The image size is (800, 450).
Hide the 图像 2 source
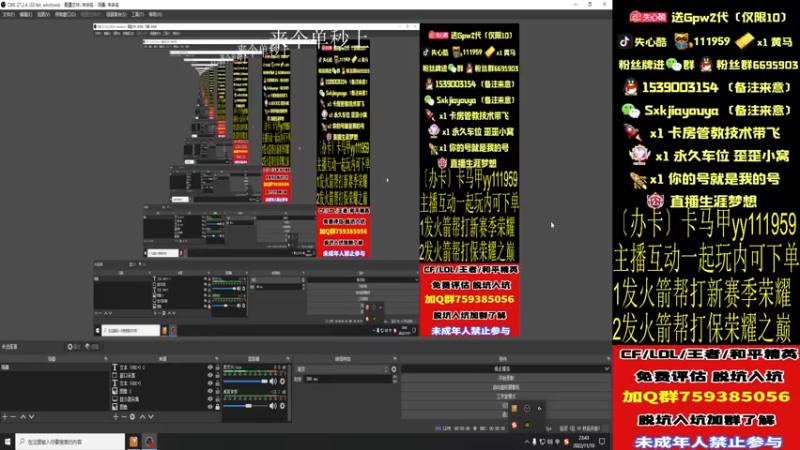pyautogui.click(x=210, y=391)
